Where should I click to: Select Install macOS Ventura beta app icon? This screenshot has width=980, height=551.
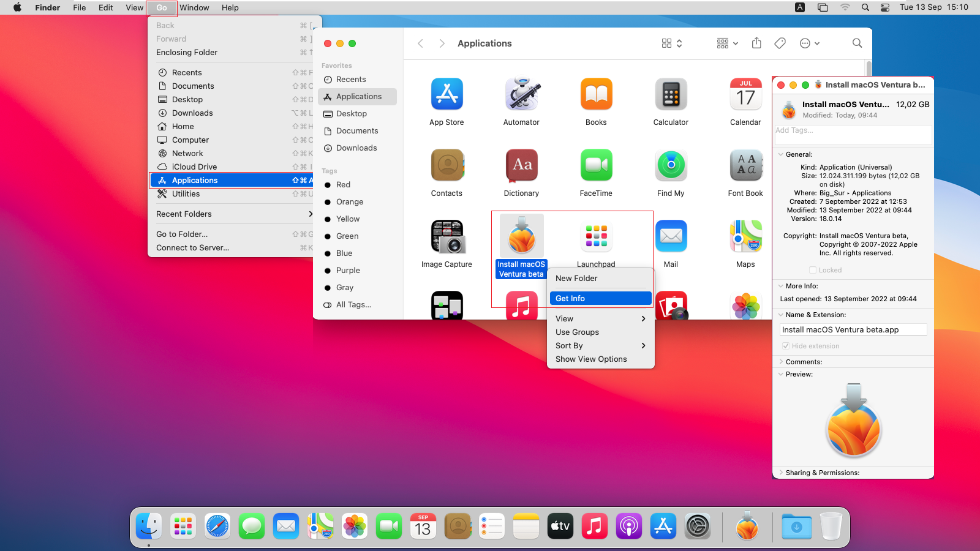tap(521, 236)
